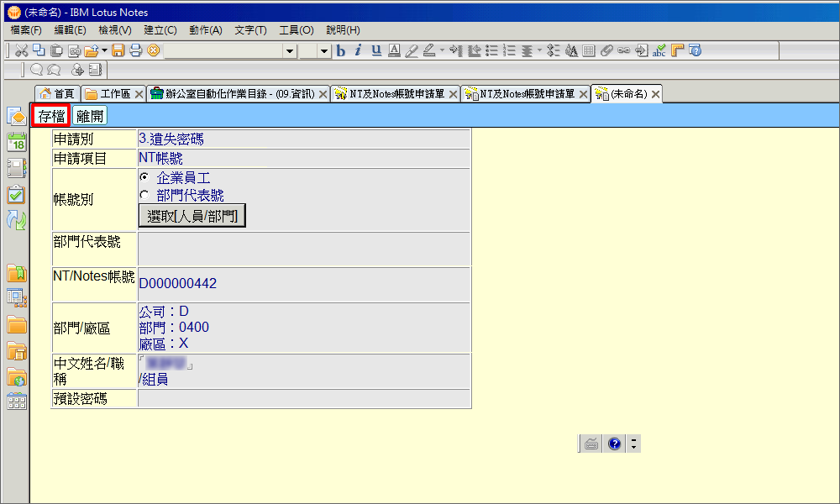Open the 文字(T) menu
This screenshot has width=840, height=504.
click(x=250, y=30)
